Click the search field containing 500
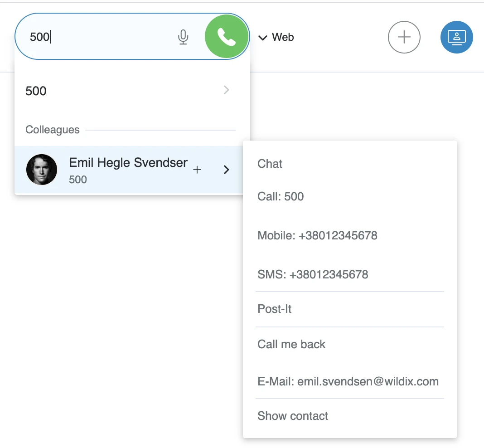The image size is (484, 448). tap(100, 37)
